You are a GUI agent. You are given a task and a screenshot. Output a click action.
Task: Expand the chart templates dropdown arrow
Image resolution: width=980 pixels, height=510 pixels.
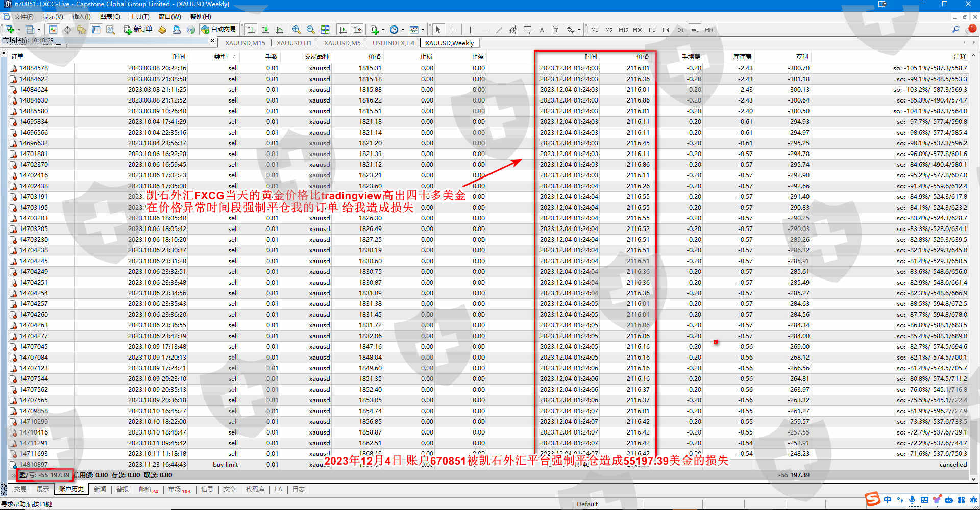pyautogui.click(x=423, y=30)
